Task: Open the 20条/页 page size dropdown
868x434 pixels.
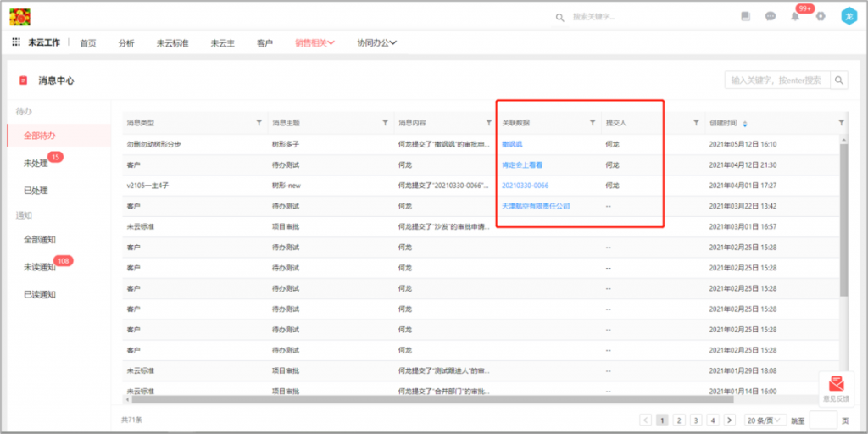Action: pyautogui.click(x=765, y=420)
